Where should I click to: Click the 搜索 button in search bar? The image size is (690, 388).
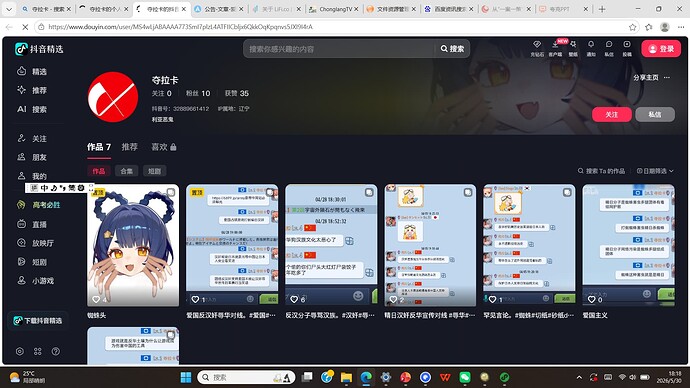tap(452, 49)
